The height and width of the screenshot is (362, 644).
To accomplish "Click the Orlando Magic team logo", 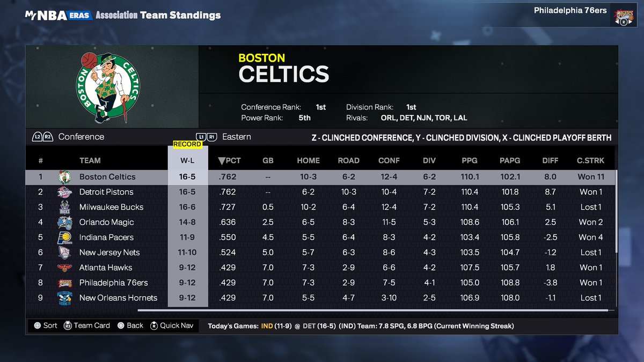I will click(64, 222).
